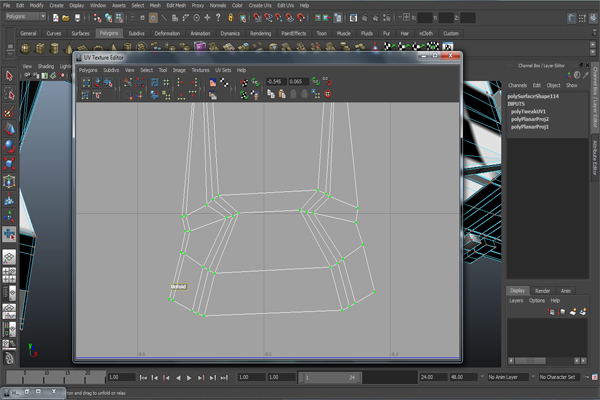Open Channels menu in Channel Box

[x=517, y=85]
